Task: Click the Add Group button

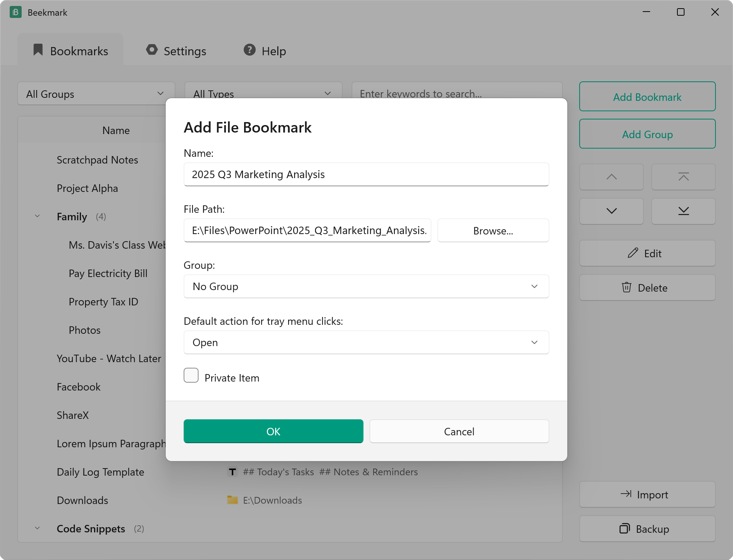Action: (647, 134)
